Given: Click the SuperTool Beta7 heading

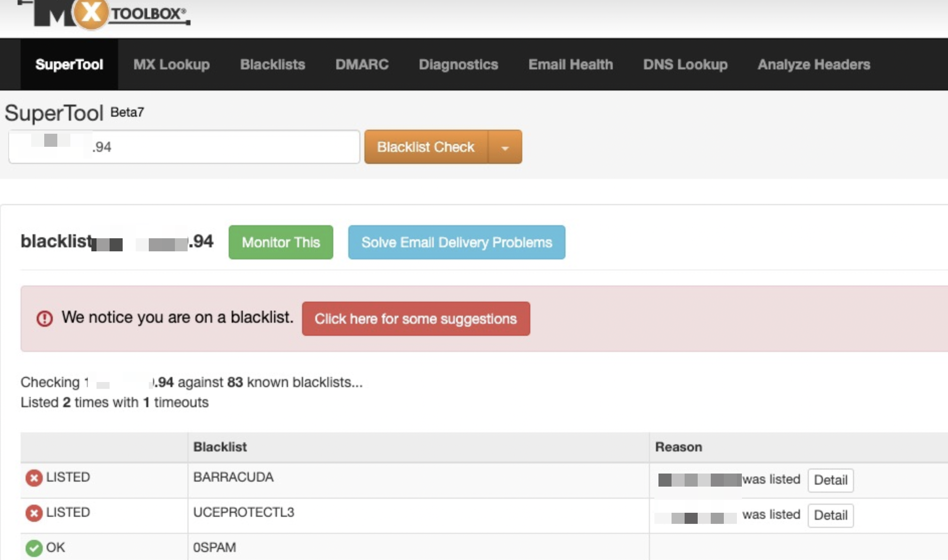Looking at the screenshot, I should pos(74,113).
